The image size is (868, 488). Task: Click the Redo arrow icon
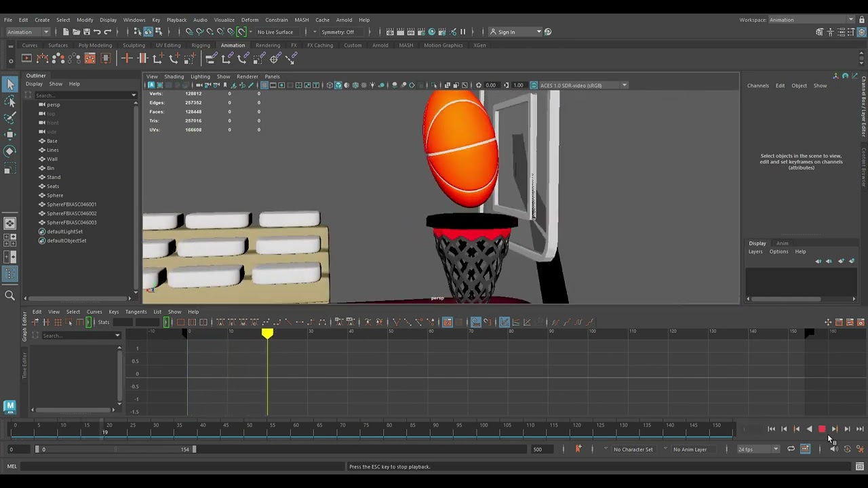tap(107, 32)
